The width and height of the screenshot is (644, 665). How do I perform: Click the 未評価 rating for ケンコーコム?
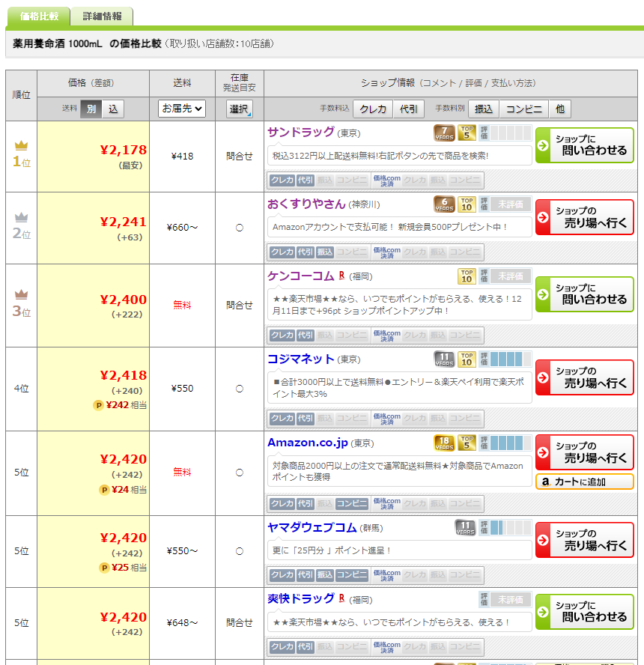coord(511,276)
